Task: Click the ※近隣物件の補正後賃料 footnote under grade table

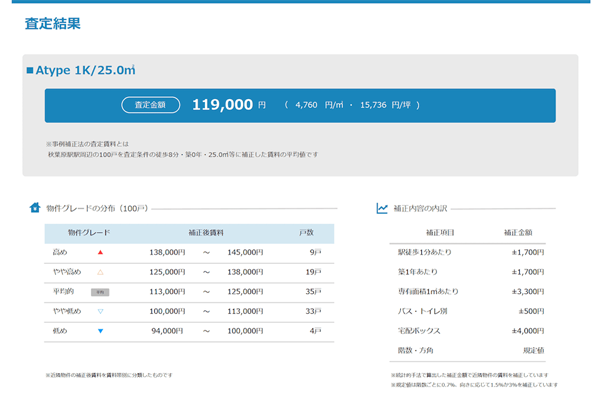Action: pos(109,375)
